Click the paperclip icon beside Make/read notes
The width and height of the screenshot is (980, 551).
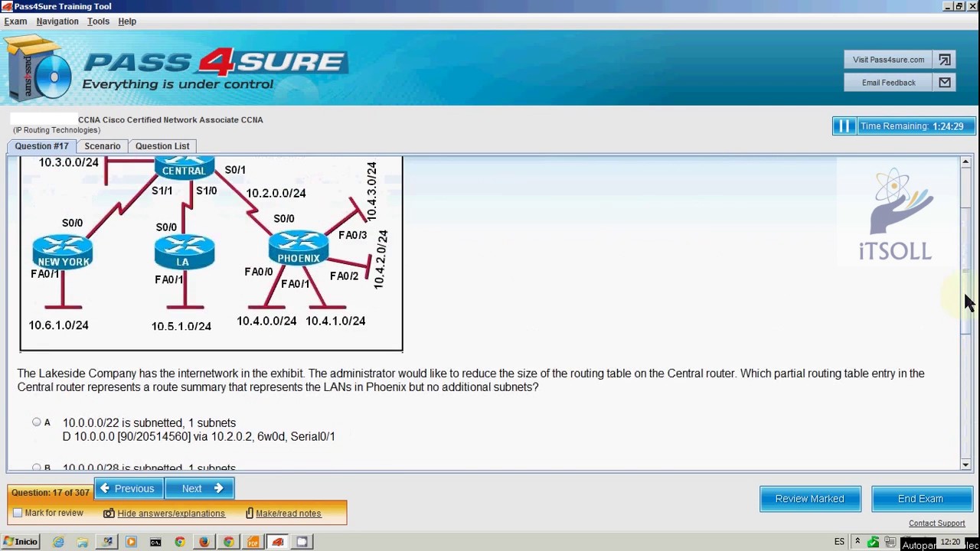point(250,514)
